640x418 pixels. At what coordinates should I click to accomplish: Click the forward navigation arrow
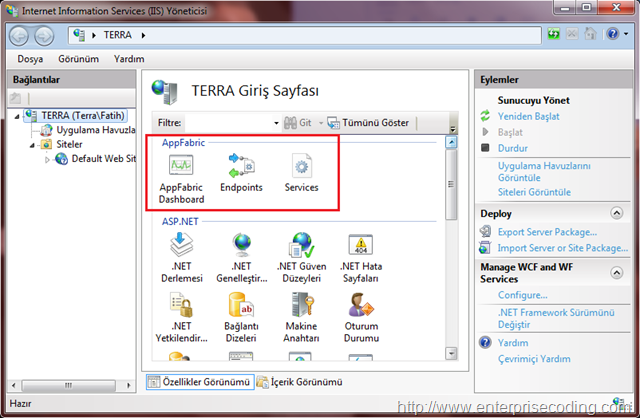point(44,36)
